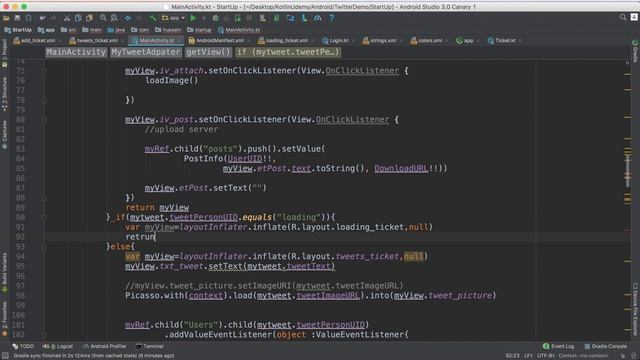
Task: Click getView() structure breadcrumb
Action: tap(208, 52)
